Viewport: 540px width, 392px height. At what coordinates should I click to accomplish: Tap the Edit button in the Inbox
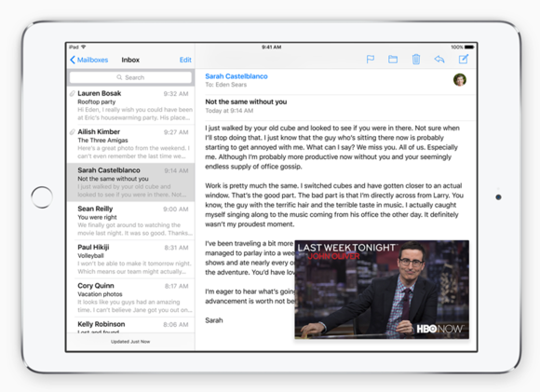[185, 60]
